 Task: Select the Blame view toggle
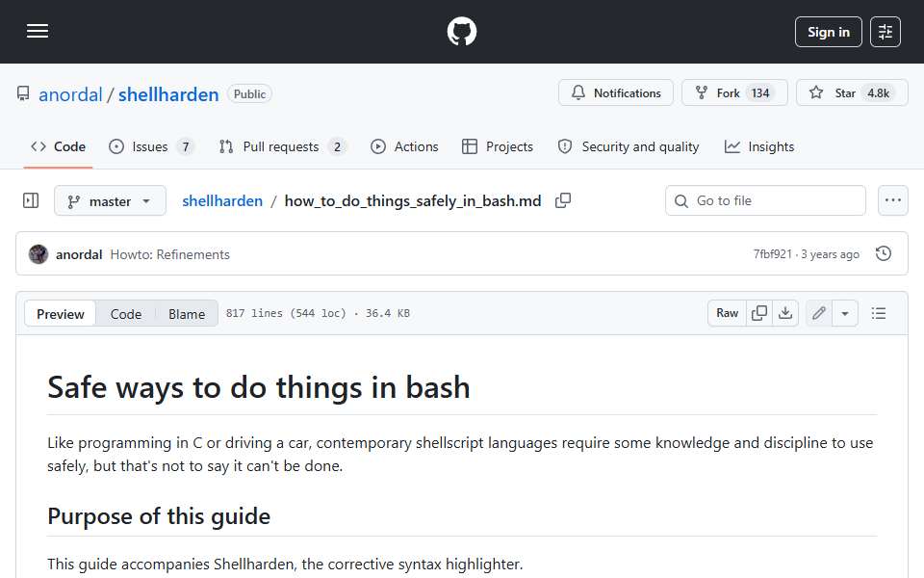(187, 314)
